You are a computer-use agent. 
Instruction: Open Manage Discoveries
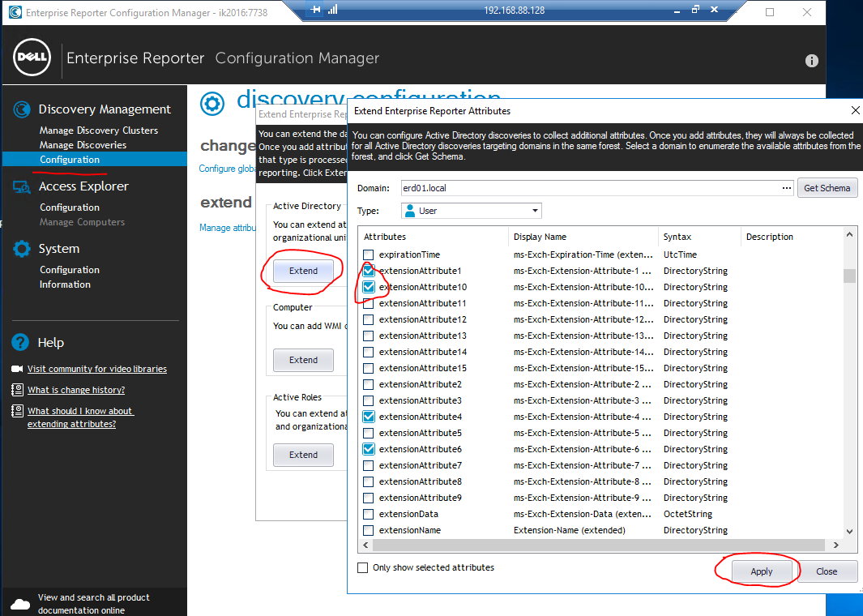point(83,145)
